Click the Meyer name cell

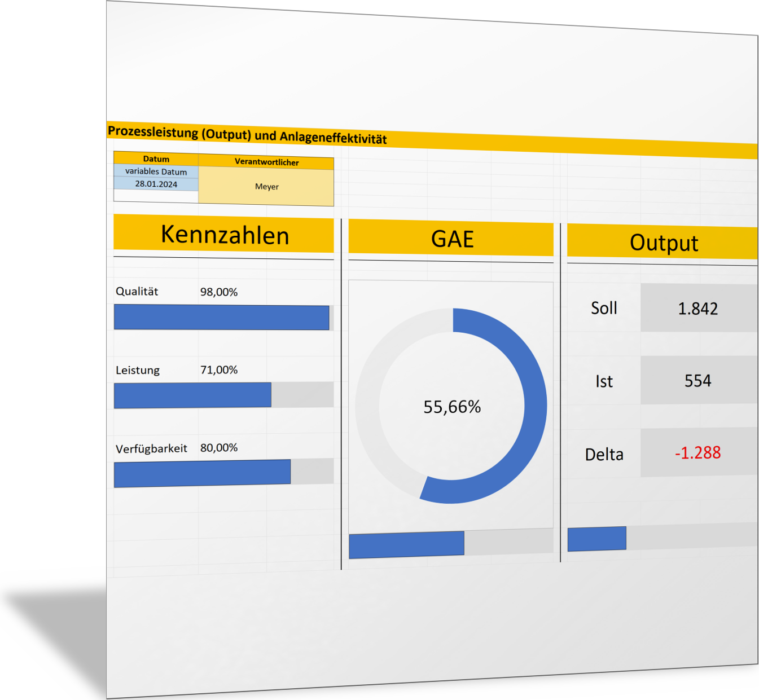coord(266,187)
